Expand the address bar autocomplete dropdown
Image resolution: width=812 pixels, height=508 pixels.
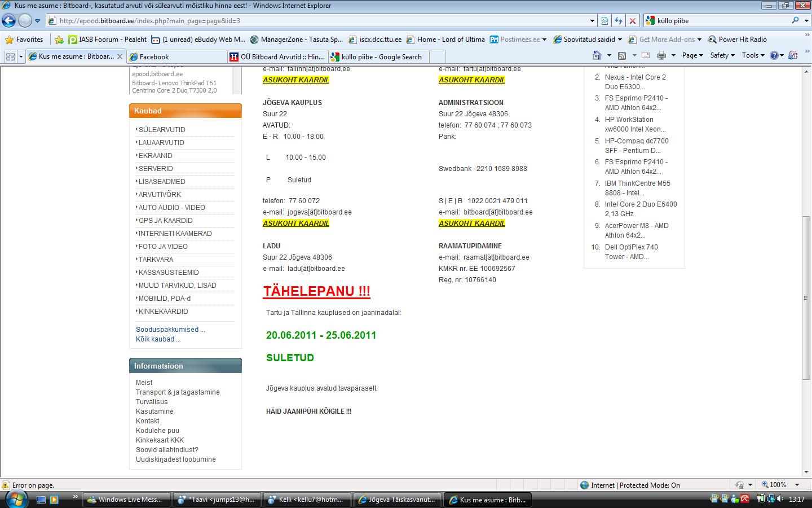coord(592,21)
